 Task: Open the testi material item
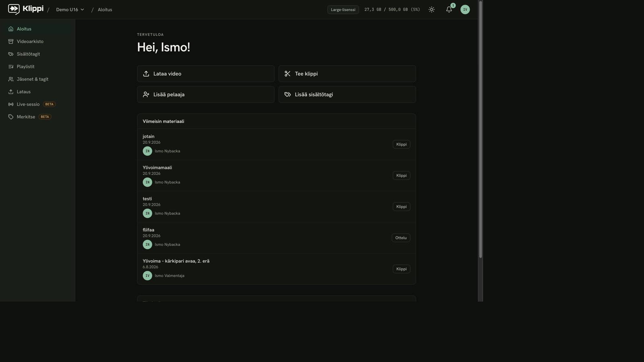(x=277, y=207)
